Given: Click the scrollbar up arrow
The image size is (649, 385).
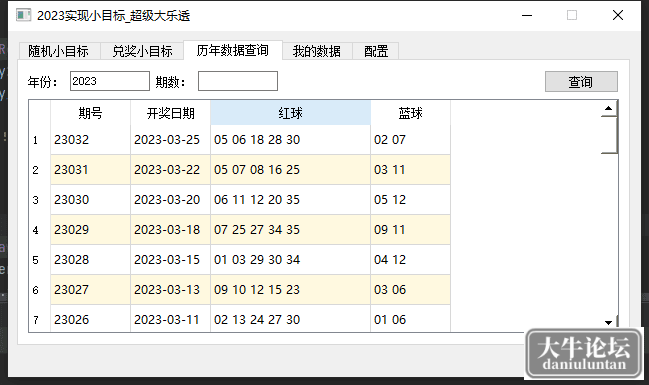Looking at the screenshot, I should pyautogui.click(x=608, y=108).
